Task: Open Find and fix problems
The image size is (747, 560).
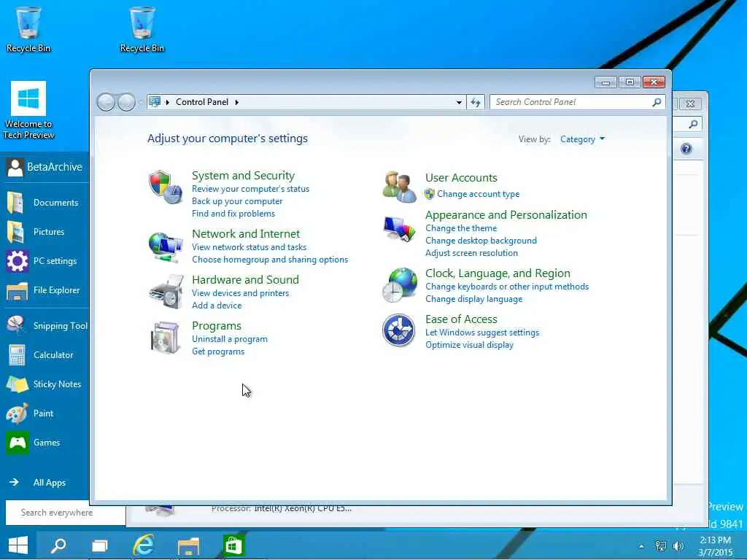Action: 233,214
